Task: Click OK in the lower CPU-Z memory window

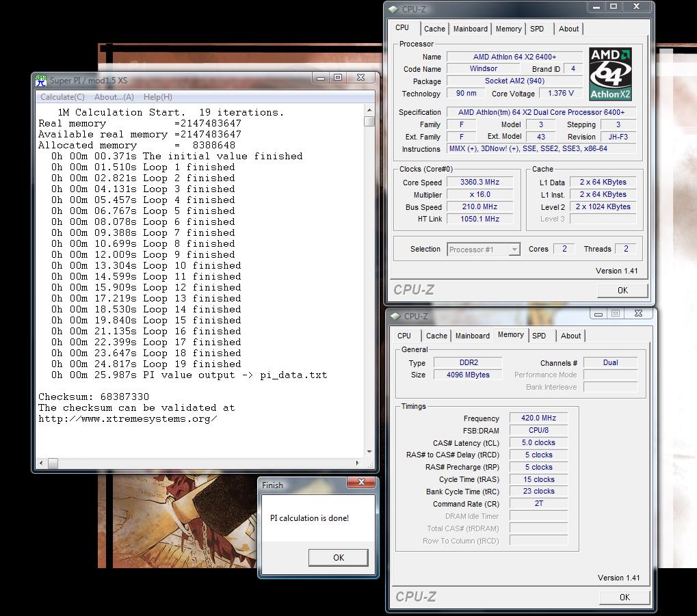Action: 624,598
